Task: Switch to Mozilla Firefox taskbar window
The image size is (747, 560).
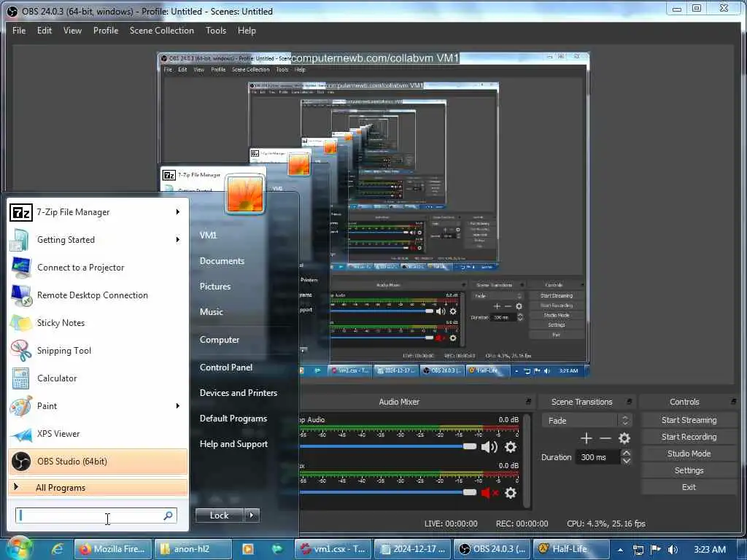Action: point(113,549)
